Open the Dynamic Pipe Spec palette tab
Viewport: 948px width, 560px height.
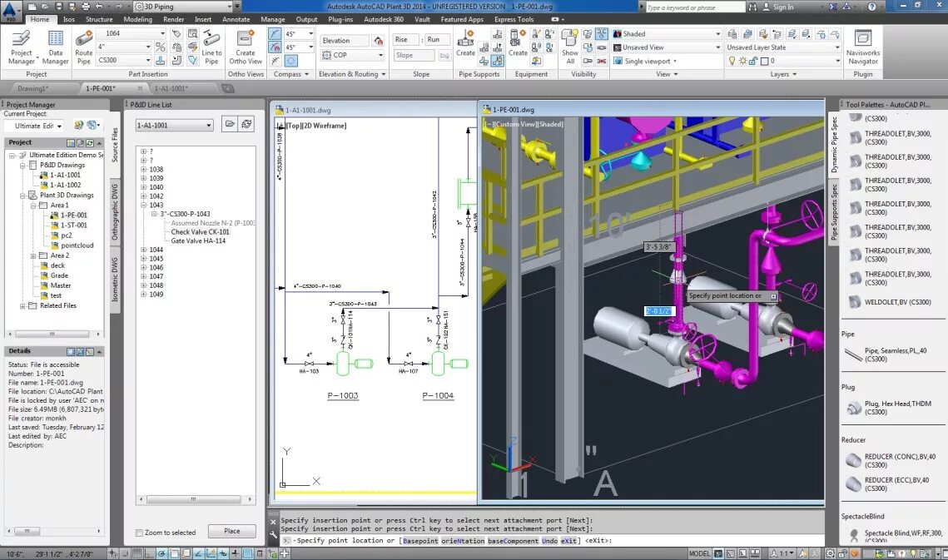pyautogui.click(x=834, y=145)
